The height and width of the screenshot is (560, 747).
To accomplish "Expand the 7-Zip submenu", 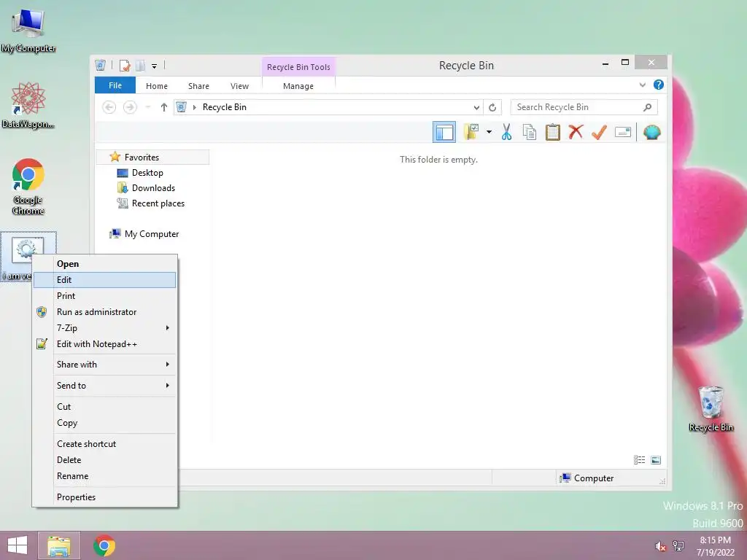I will (105, 327).
